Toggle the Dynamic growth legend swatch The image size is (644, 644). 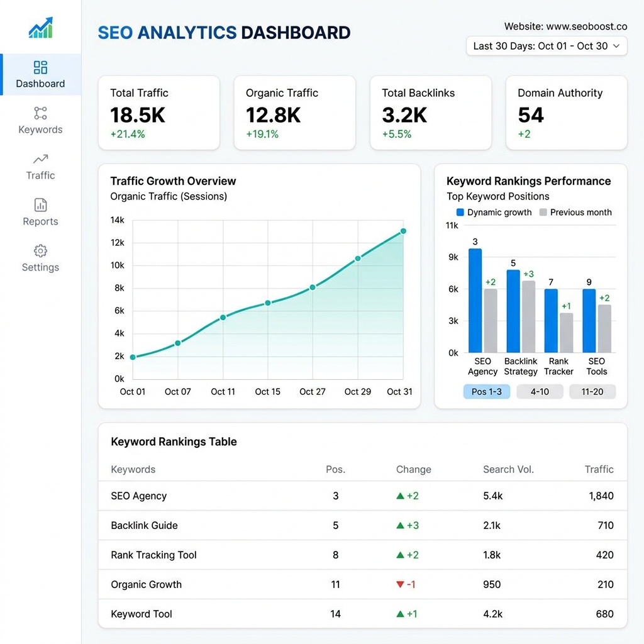point(460,213)
